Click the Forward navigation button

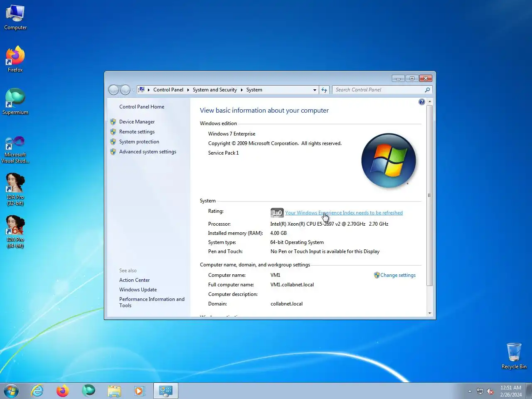(125, 90)
